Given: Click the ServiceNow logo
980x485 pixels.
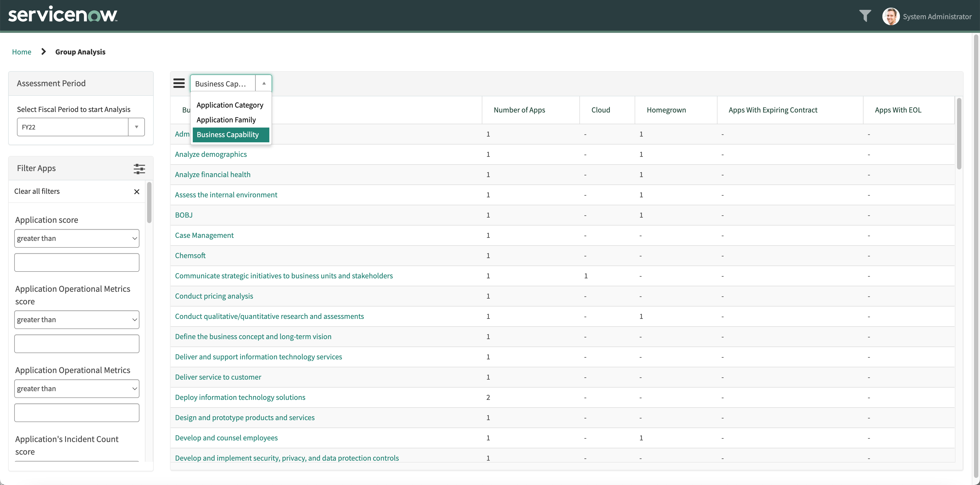Looking at the screenshot, I should [63, 15].
